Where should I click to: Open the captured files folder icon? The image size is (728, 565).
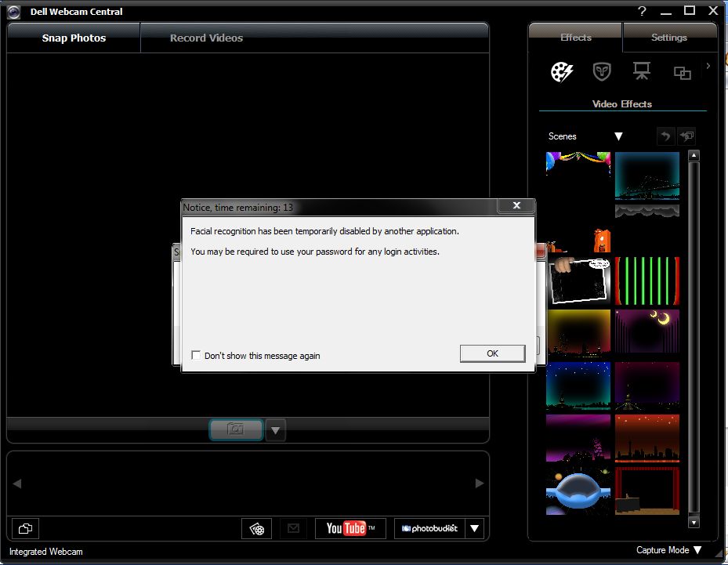(25, 528)
